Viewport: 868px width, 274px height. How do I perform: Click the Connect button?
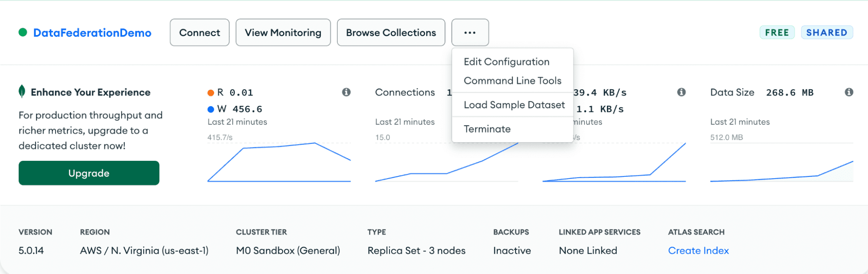click(199, 33)
